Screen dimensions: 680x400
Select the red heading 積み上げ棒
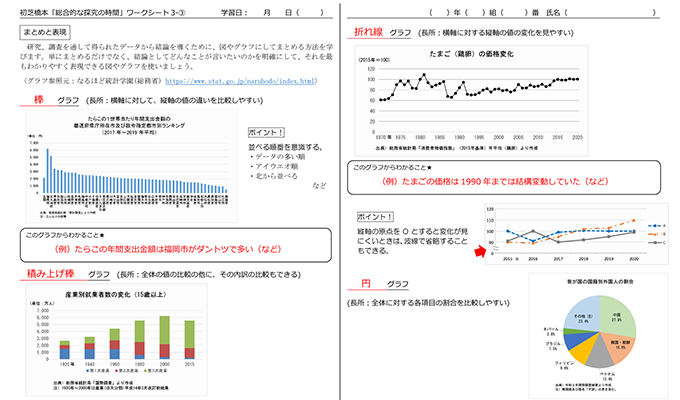click(x=51, y=274)
